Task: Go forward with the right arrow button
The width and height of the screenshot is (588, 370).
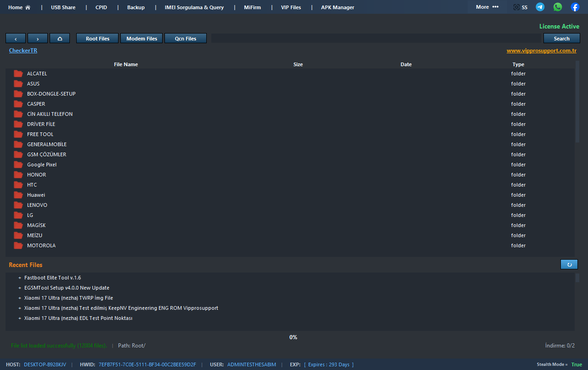Action: pos(38,39)
